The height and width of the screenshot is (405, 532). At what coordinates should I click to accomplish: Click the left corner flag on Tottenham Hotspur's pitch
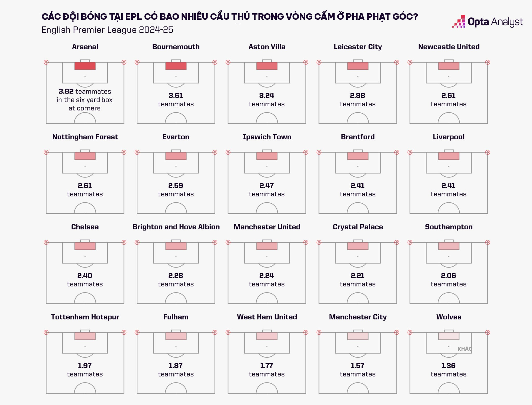(46, 333)
